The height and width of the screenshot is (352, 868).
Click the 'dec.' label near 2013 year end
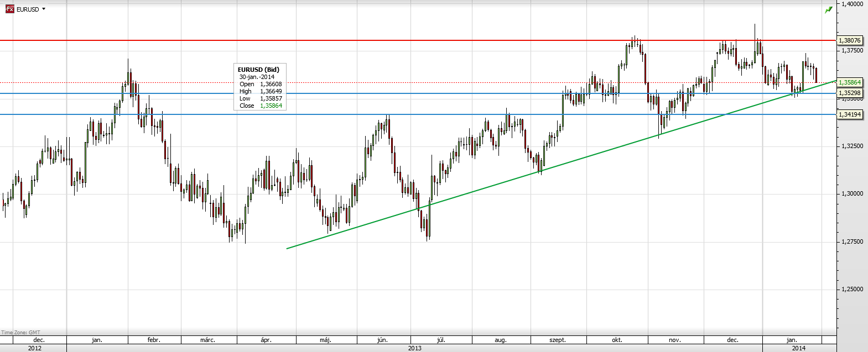[x=733, y=340]
